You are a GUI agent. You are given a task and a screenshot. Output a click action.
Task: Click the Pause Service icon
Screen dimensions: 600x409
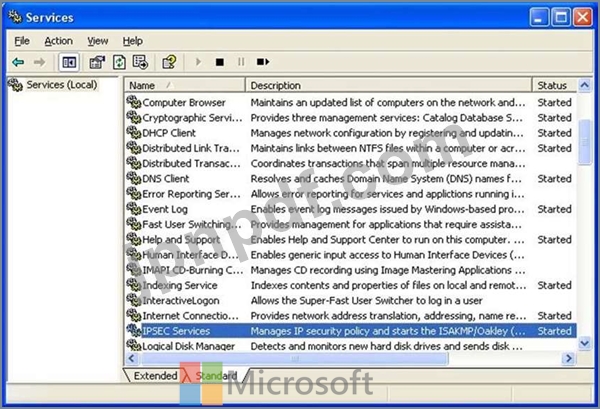[241, 62]
